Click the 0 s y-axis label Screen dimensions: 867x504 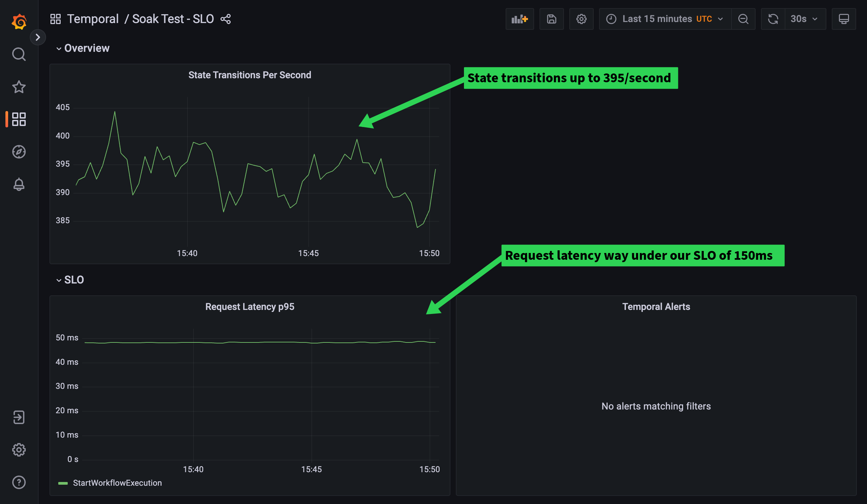tap(72, 459)
